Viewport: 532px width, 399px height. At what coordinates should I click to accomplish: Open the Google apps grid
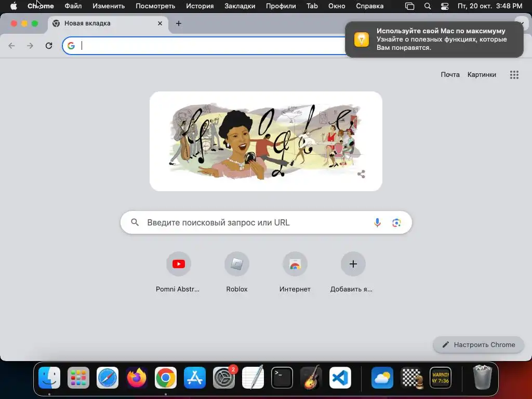514,75
